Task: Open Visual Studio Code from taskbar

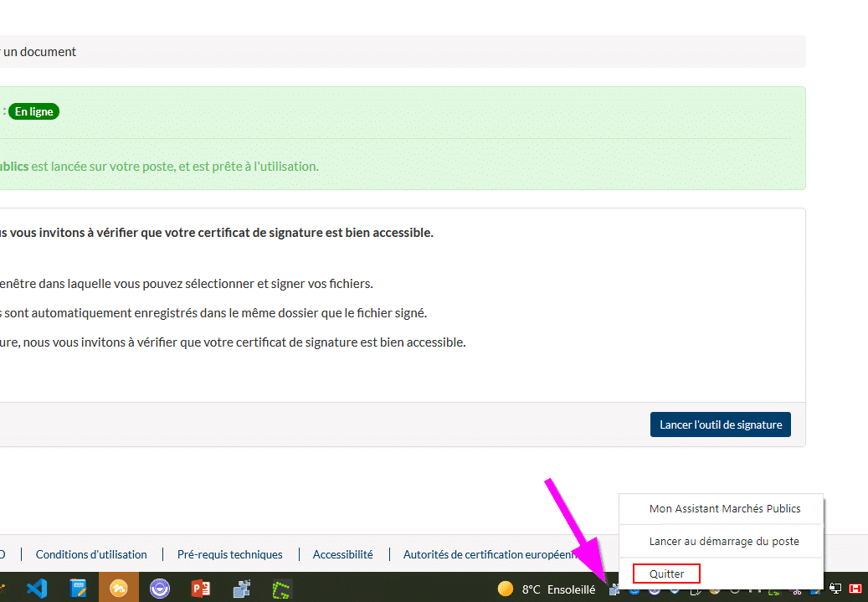Action: 37,589
